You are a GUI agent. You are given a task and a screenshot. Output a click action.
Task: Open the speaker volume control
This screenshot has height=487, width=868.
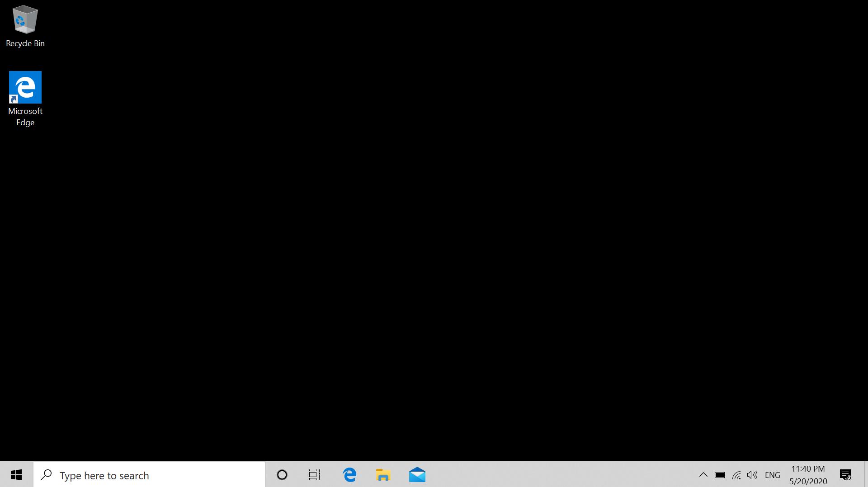(752, 475)
